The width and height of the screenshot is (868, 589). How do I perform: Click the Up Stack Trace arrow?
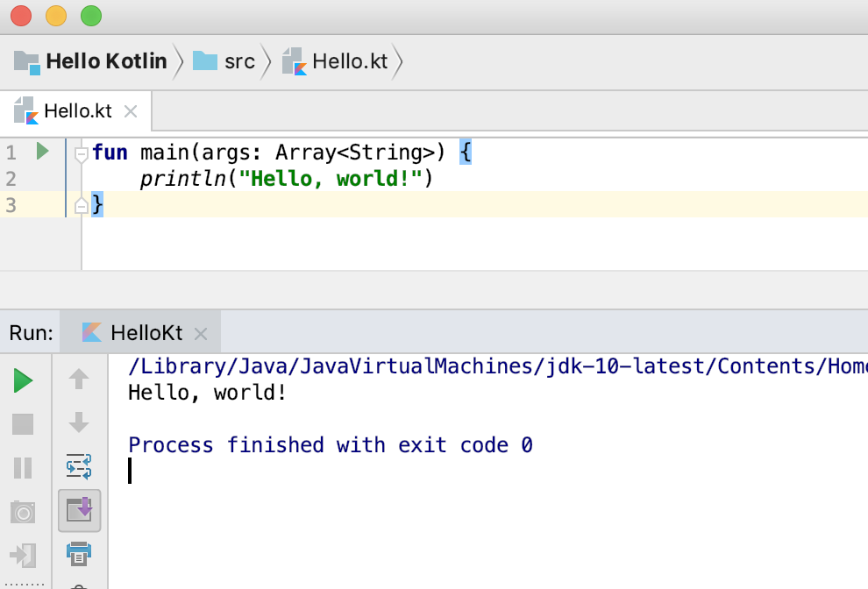79,379
